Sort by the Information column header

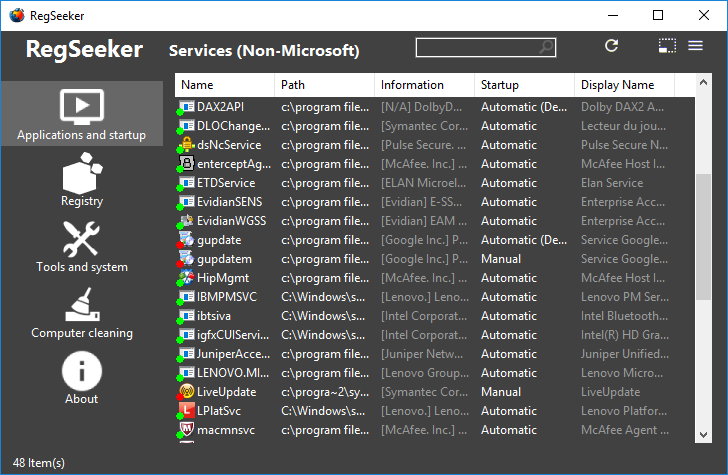[x=424, y=85]
